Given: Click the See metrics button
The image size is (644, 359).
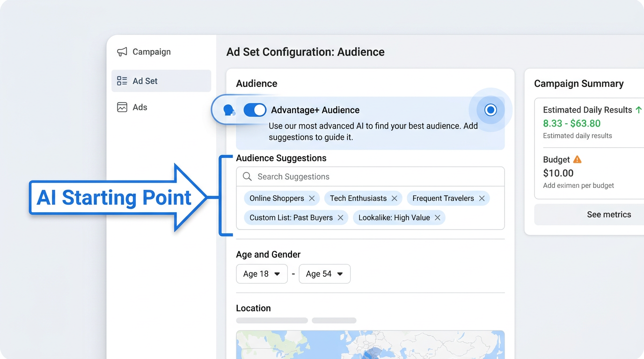Looking at the screenshot, I should coord(590,215).
